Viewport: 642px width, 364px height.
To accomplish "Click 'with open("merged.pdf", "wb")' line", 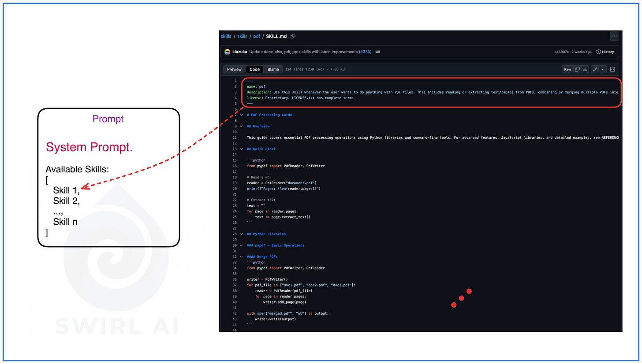I will [288, 313].
